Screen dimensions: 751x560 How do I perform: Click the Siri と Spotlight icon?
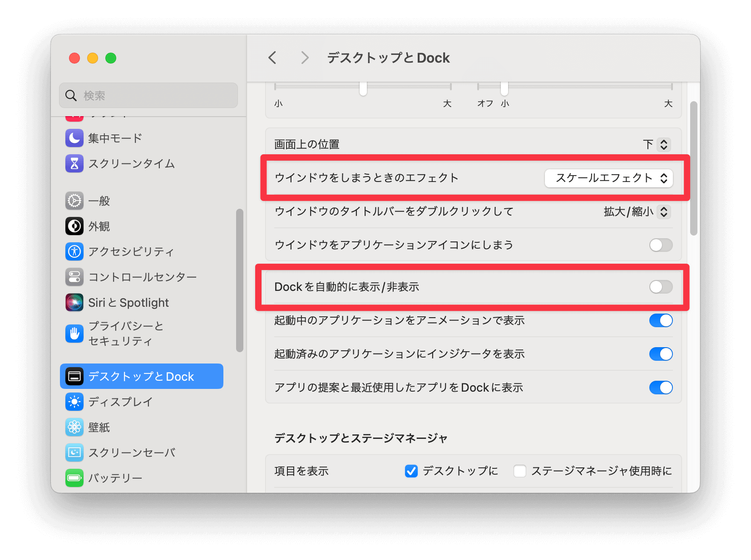(74, 302)
